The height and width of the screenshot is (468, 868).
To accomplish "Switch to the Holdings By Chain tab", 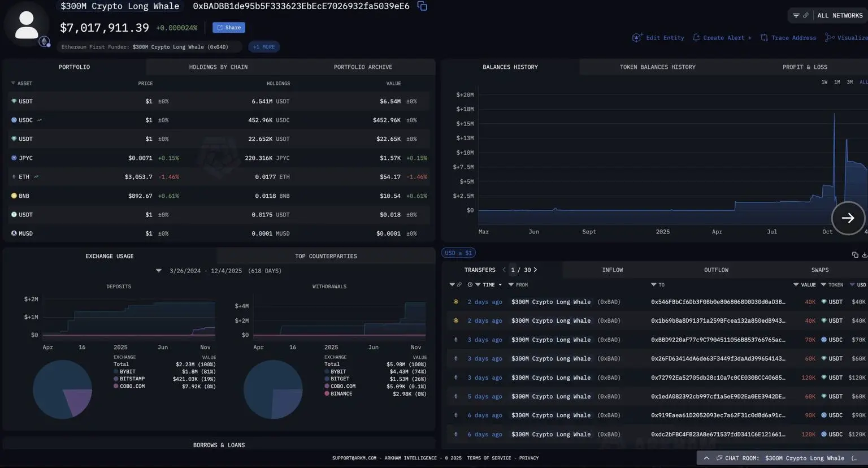I will click(218, 67).
